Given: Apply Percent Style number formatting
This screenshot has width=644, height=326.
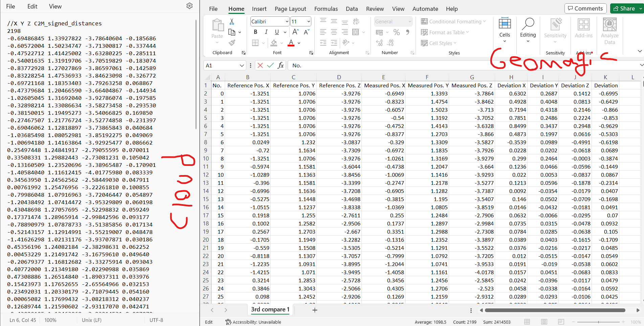Looking at the screenshot, I should tap(396, 32).
